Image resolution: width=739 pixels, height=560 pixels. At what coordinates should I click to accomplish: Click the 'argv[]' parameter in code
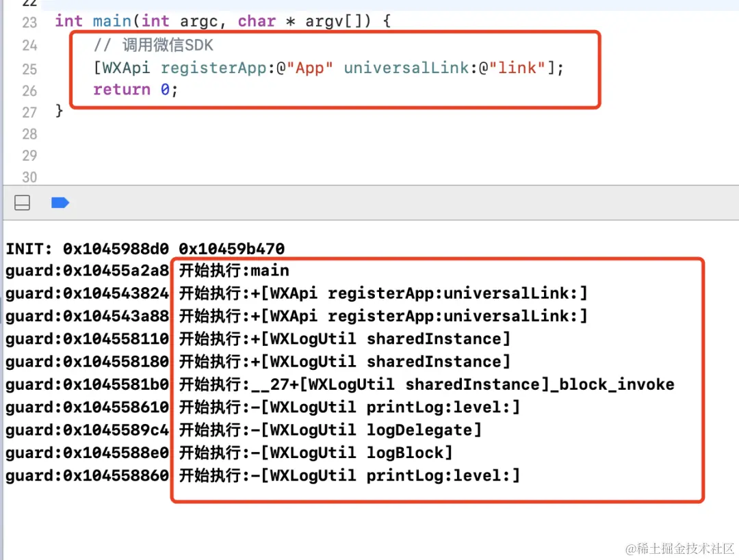[338, 21]
